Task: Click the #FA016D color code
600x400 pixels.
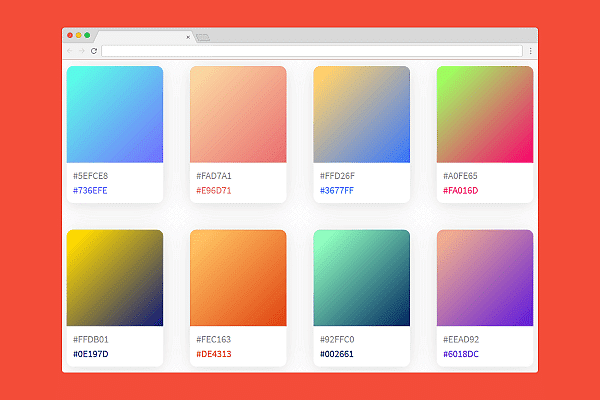Action: pyautogui.click(x=461, y=190)
